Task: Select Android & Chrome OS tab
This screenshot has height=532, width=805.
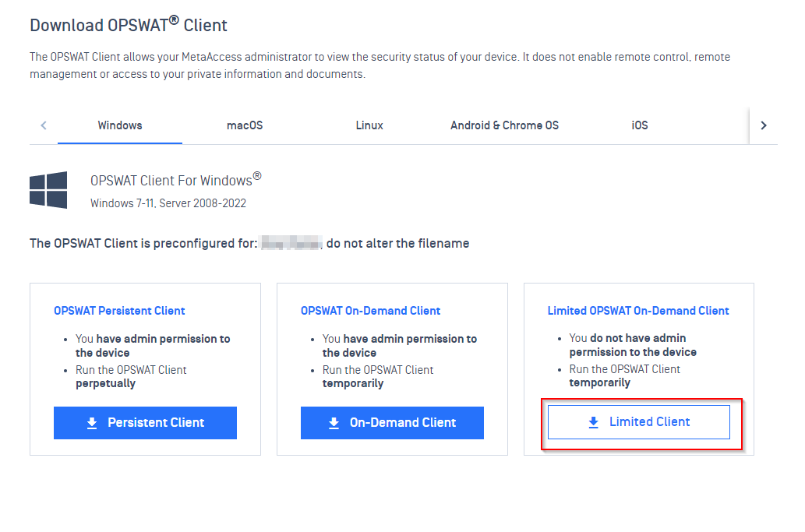Action: (x=505, y=125)
